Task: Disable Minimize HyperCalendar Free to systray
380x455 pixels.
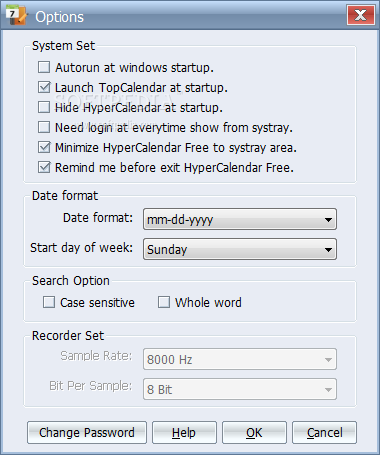Action: tap(44, 147)
